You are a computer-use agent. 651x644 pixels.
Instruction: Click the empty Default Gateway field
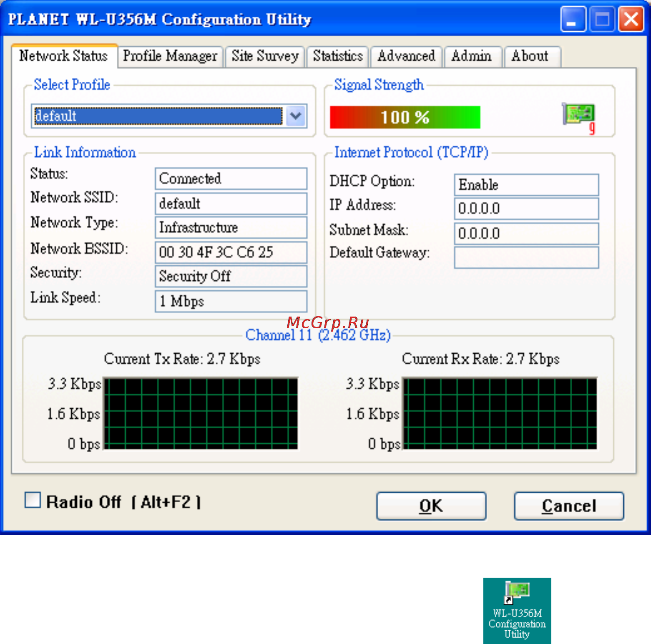(526, 257)
